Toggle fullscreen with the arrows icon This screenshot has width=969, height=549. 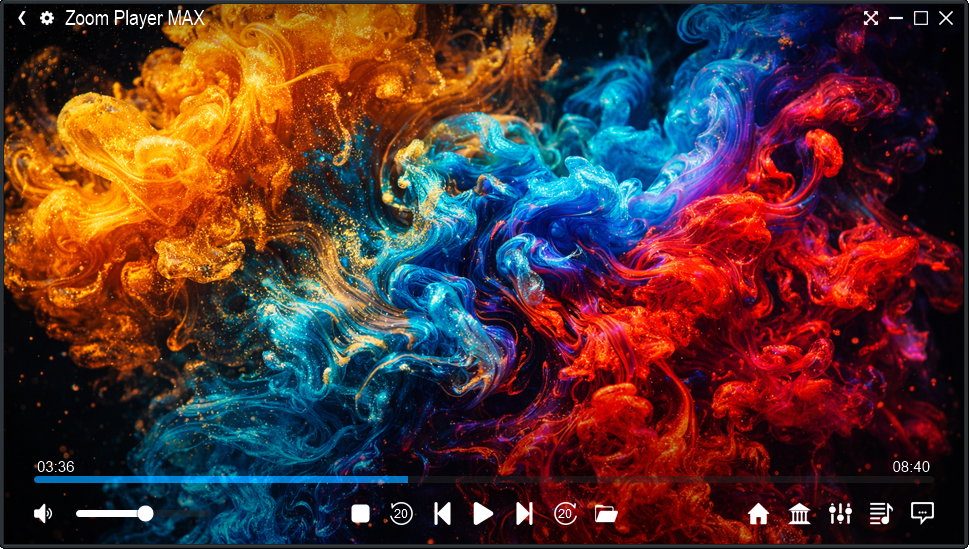[871, 19]
